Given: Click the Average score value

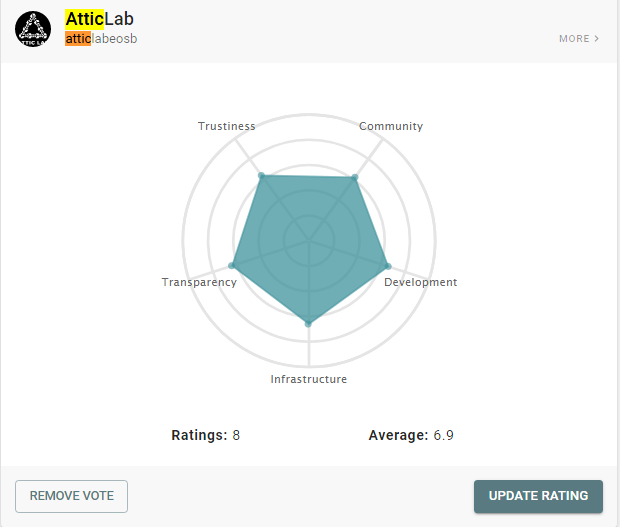Looking at the screenshot, I should tap(443, 435).
